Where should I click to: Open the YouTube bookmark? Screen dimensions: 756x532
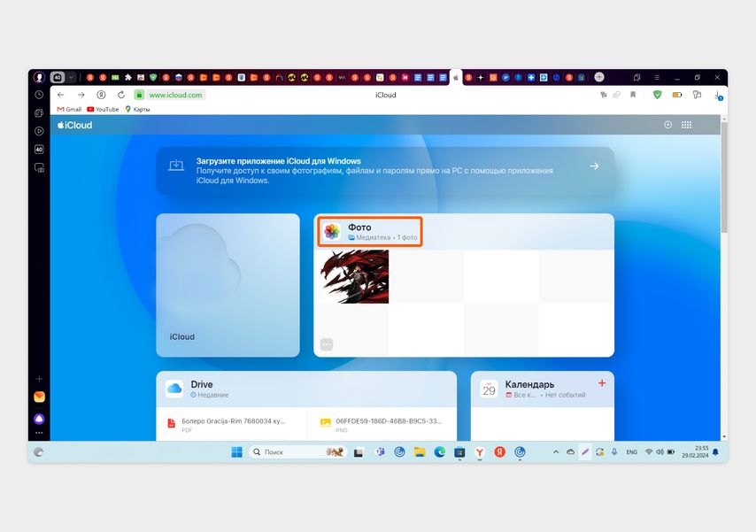[103, 110]
